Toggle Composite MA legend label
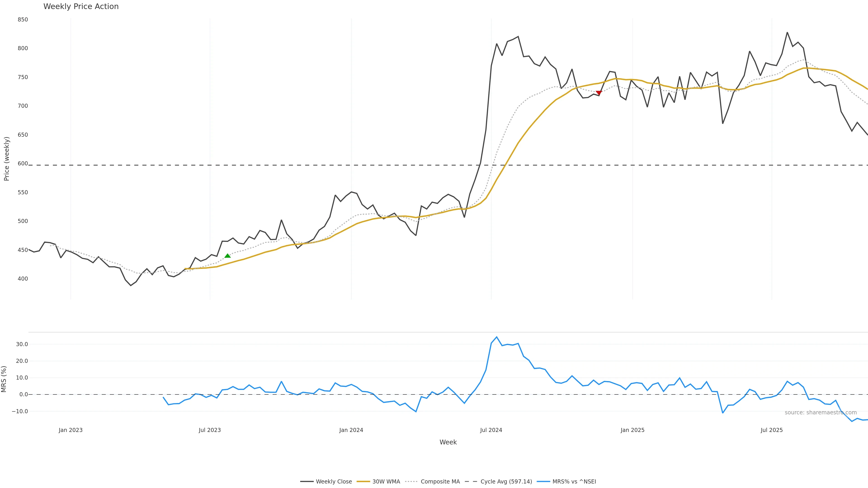The image size is (868, 488). (x=440, y=482)
